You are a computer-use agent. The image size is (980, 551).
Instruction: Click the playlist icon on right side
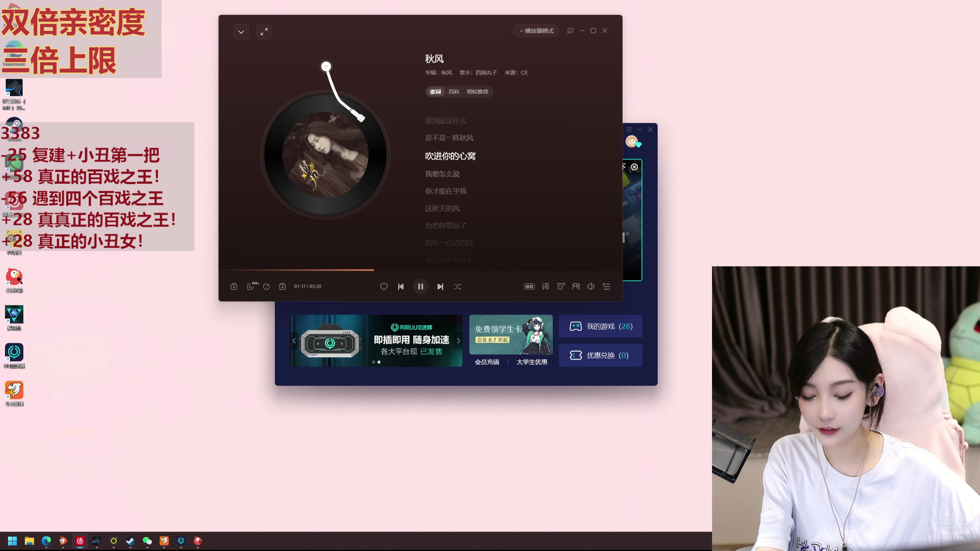click(x=606, y=286)
